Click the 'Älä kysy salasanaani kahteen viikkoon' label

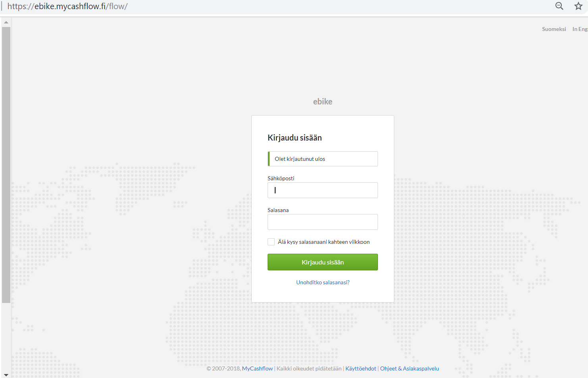coord(324,242)
